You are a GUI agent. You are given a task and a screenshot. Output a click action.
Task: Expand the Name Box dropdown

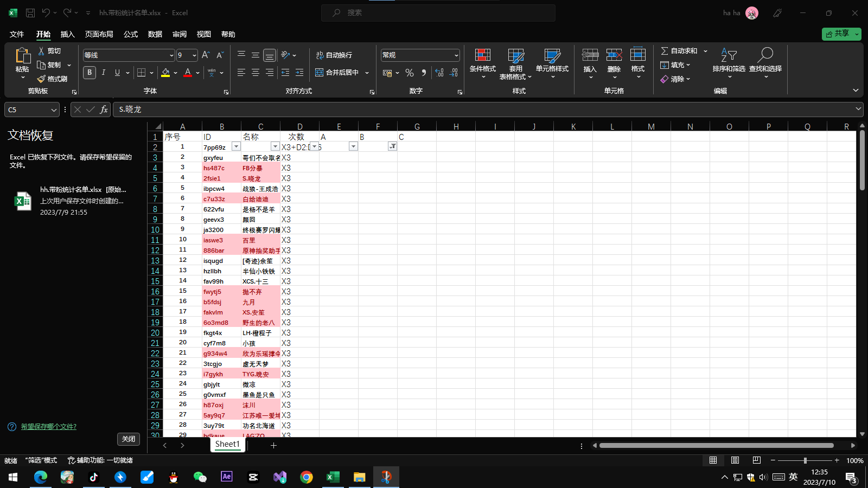[54, 110]
